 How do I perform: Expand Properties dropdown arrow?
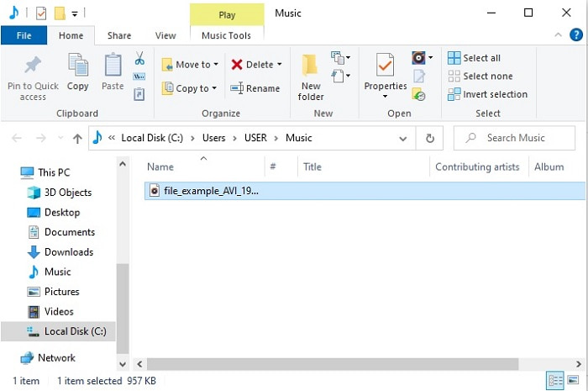(385, 97)
